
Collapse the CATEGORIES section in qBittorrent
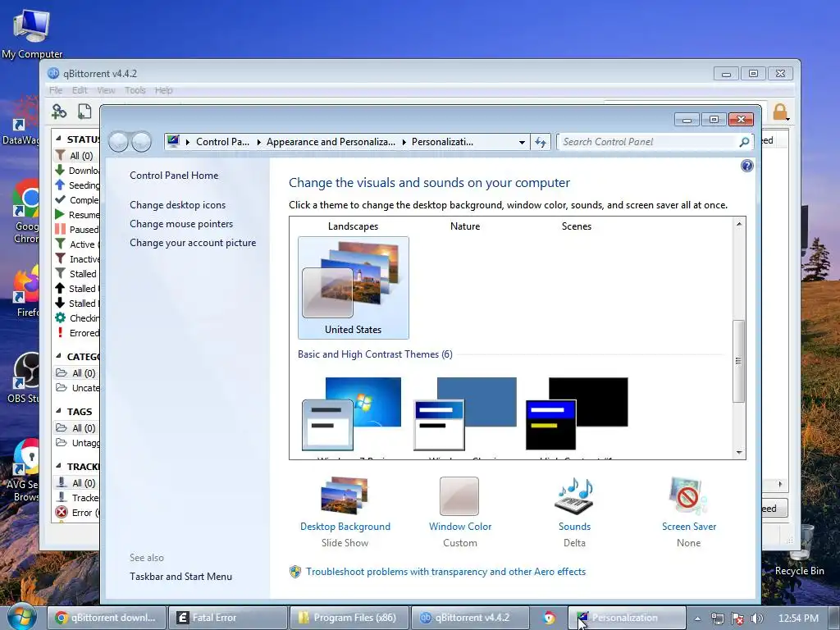[x=58, y=356]
